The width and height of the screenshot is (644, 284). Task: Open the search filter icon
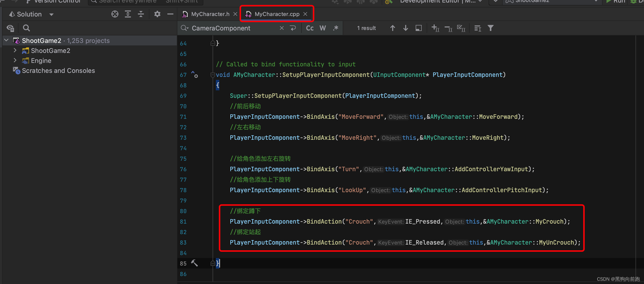pos(491,28)
